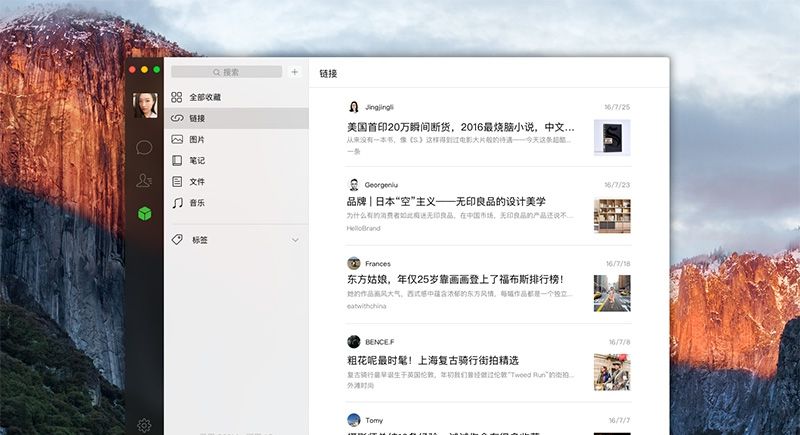Open 笔记 category label
Image resolution: width=800 pixels, height=435 pixels.
tap(197, 161)
